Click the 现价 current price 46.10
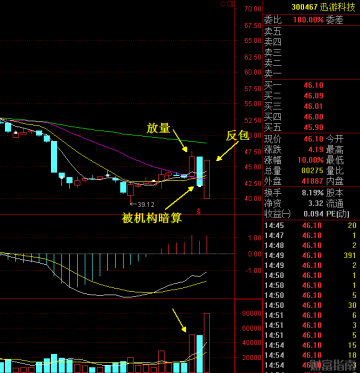The image size is (360, 373). (313, 139)
